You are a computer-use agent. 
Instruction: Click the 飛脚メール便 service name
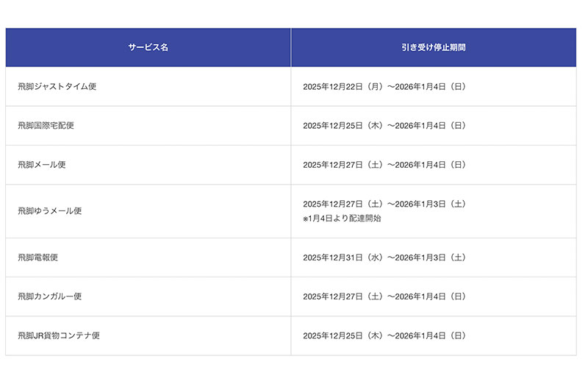[42, 165]
